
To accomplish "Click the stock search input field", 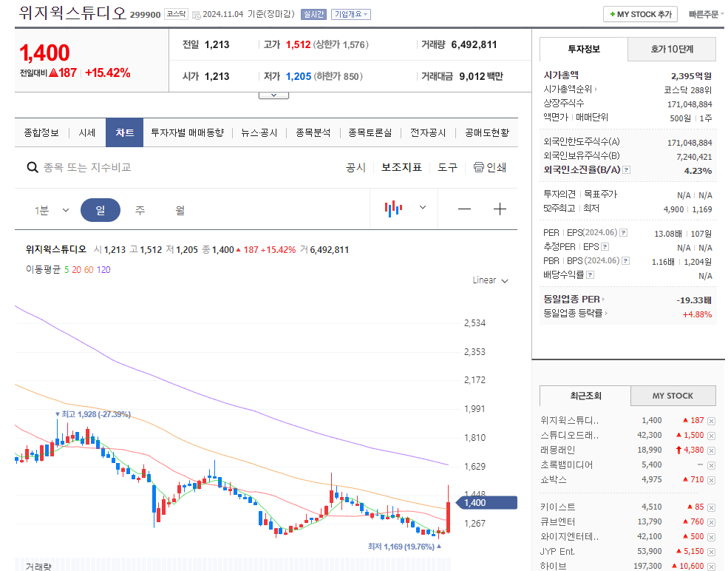I will click(x=88, y=167).
